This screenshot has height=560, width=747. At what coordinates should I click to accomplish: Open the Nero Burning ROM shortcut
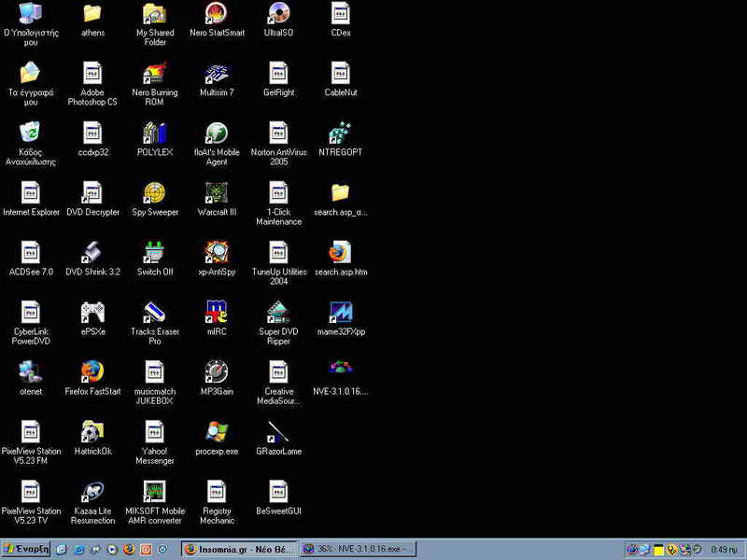click(154, 74)
